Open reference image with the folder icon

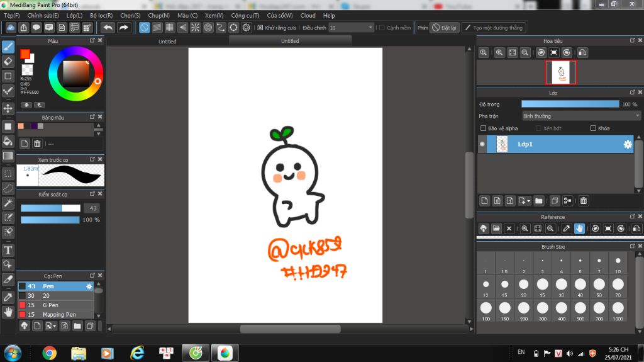click(496, 229)
